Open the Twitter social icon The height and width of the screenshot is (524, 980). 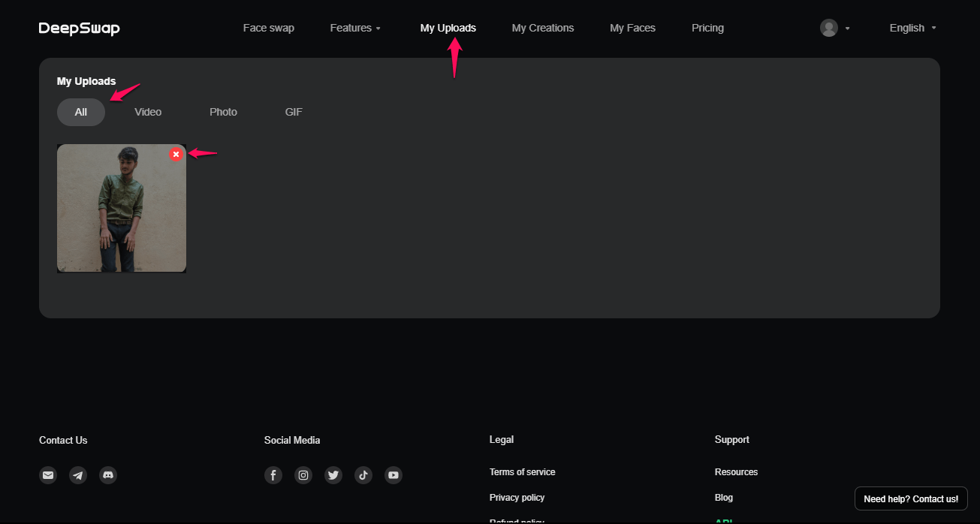coord(333,474)
